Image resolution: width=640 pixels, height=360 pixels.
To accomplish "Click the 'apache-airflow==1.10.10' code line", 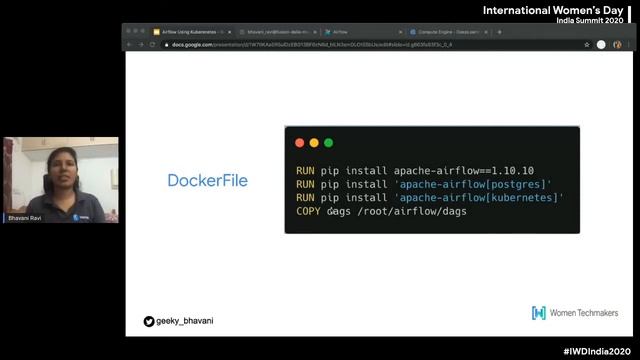I will (415, 171).
